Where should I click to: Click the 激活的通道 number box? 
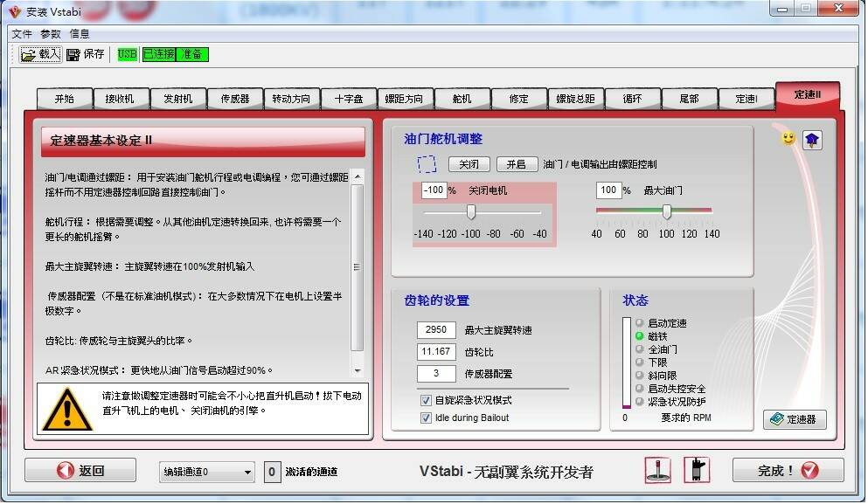[272, 472]
